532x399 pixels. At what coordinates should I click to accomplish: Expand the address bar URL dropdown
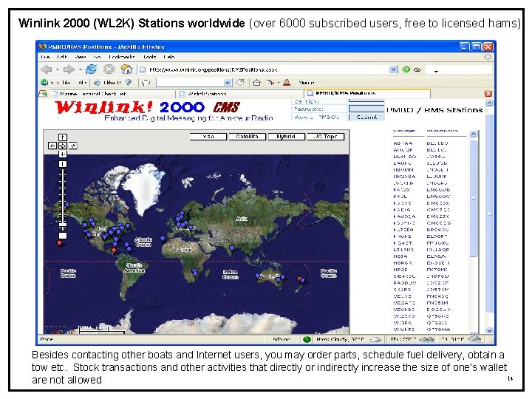[393, 69]
